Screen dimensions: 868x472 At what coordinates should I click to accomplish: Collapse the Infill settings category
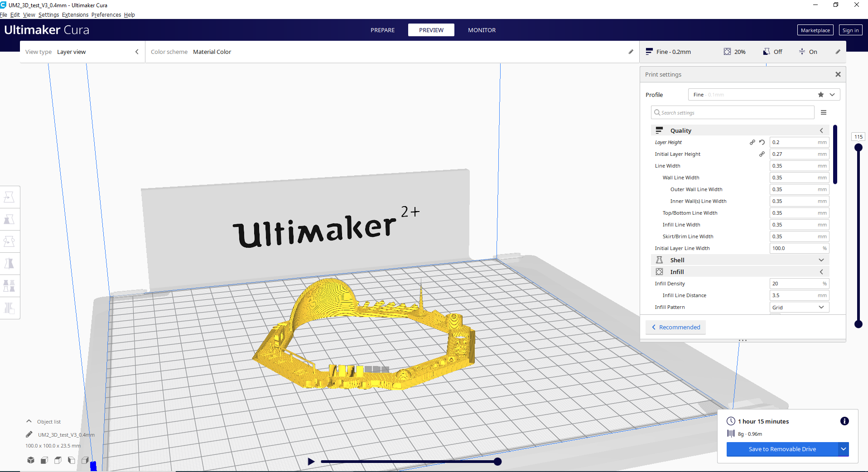(740, 272)
